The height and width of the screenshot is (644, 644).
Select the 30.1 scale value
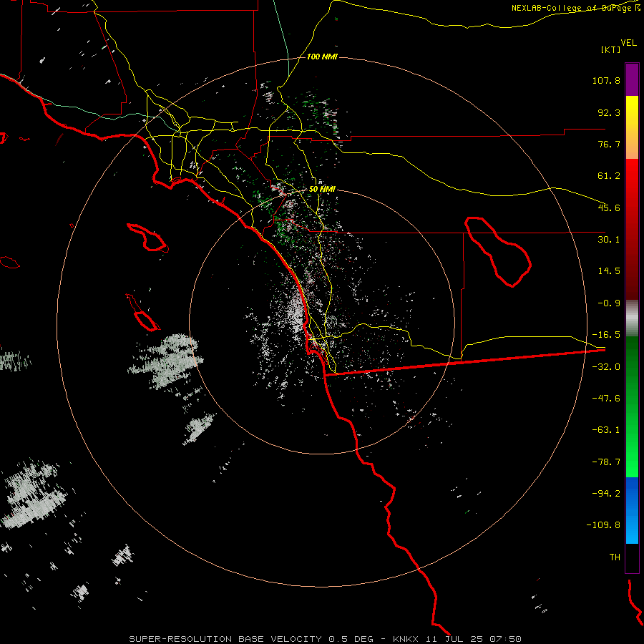point(609,240)
